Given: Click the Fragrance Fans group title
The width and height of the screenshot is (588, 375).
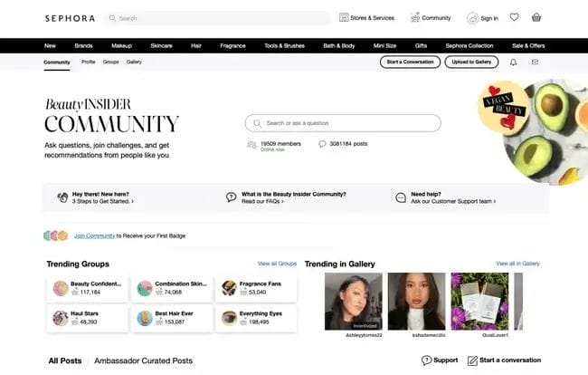Looking at the screenshot, I should pos(261,284).
